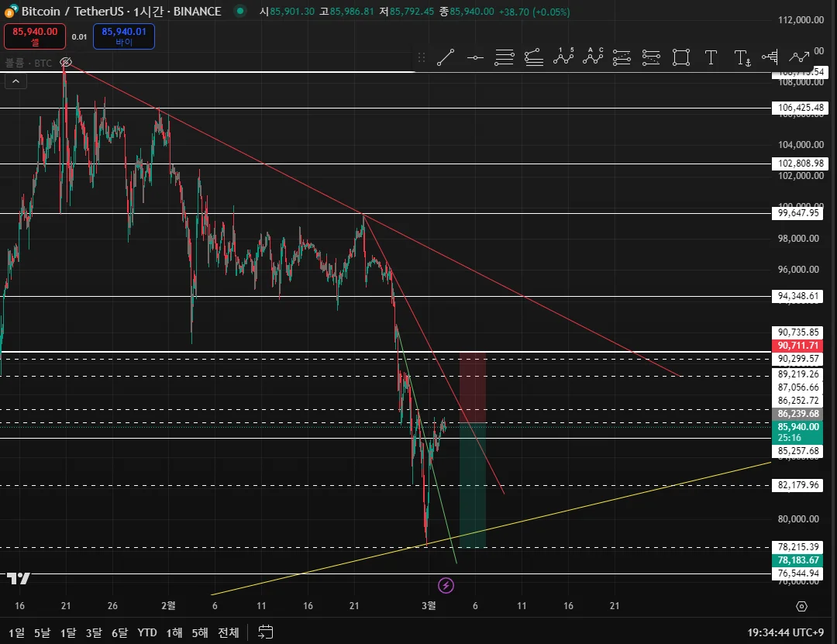The height and width of the screenshot is (644, 837).
Task: Choose the anchored text tool
Action: point(742,57)
